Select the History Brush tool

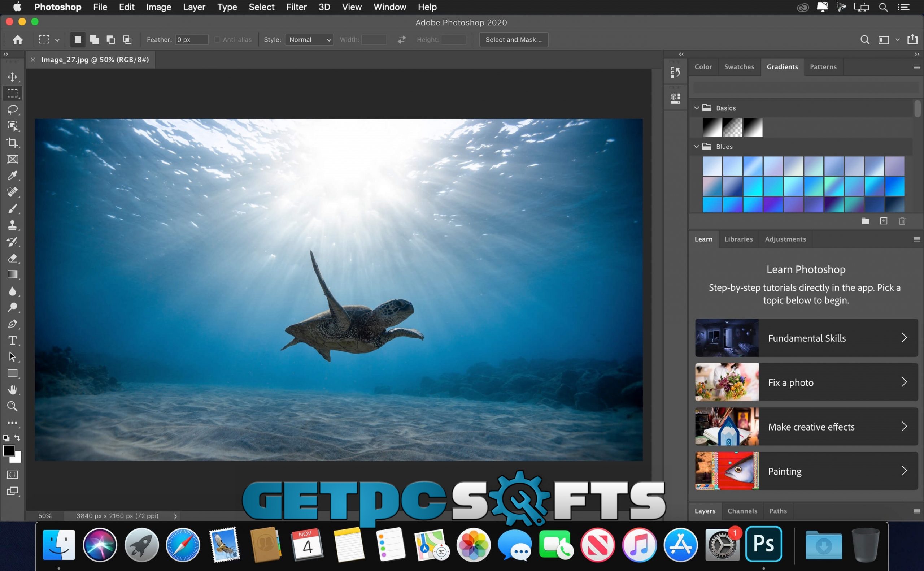12,242
